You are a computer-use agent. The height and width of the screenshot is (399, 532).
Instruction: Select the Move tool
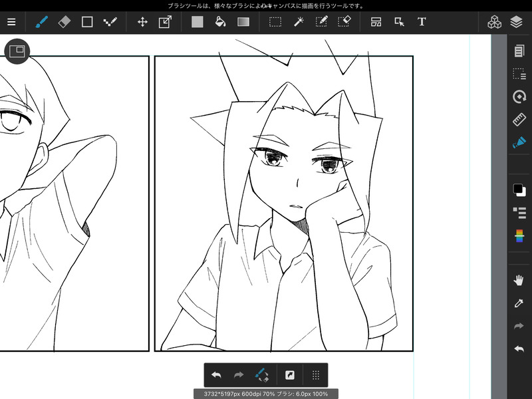(142, 22)
